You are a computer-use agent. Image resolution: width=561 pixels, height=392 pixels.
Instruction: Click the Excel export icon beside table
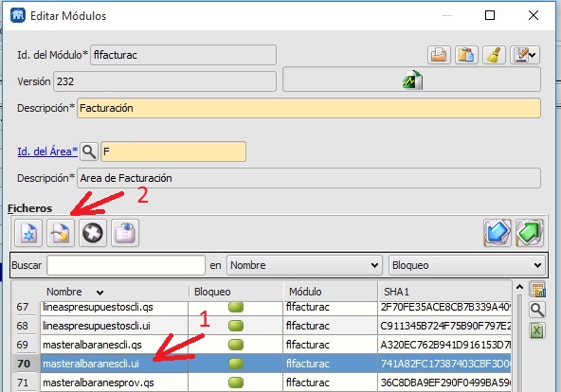(536, 330)
